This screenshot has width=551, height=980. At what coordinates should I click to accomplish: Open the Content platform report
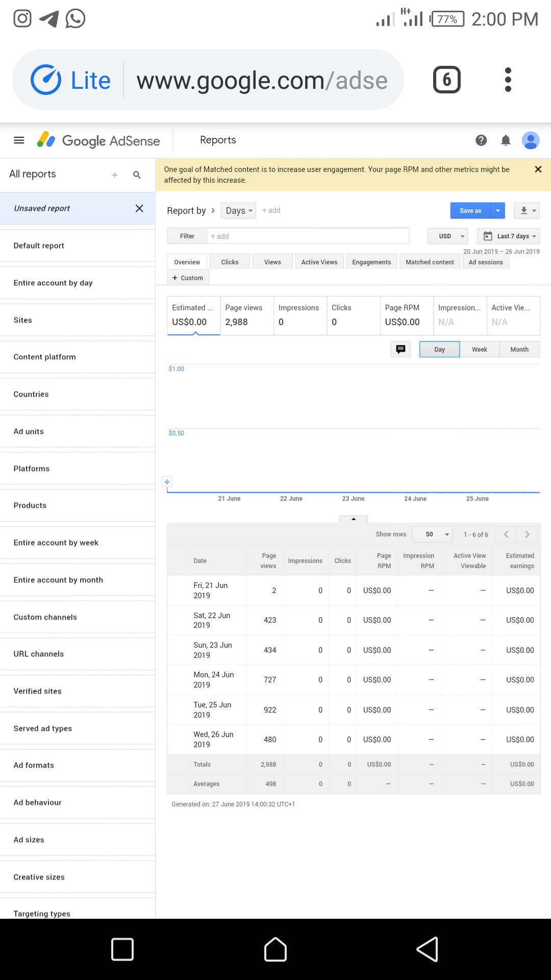(78, 357)
